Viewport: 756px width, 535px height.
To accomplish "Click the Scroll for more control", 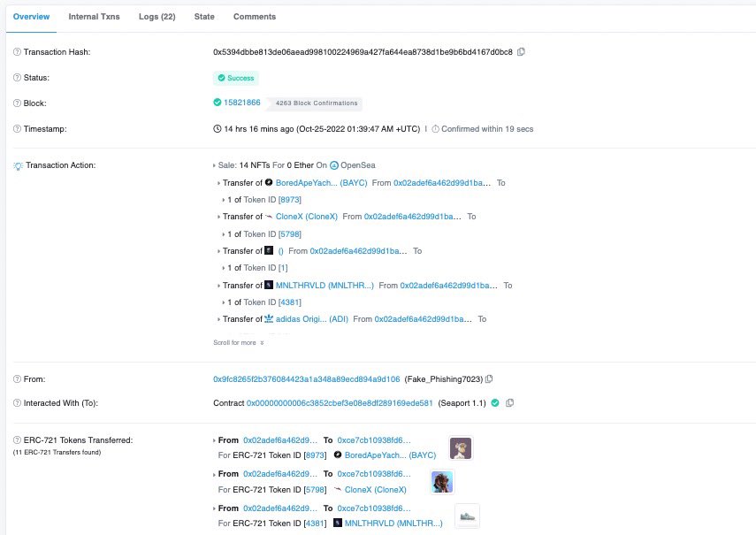I will [239, 343].
